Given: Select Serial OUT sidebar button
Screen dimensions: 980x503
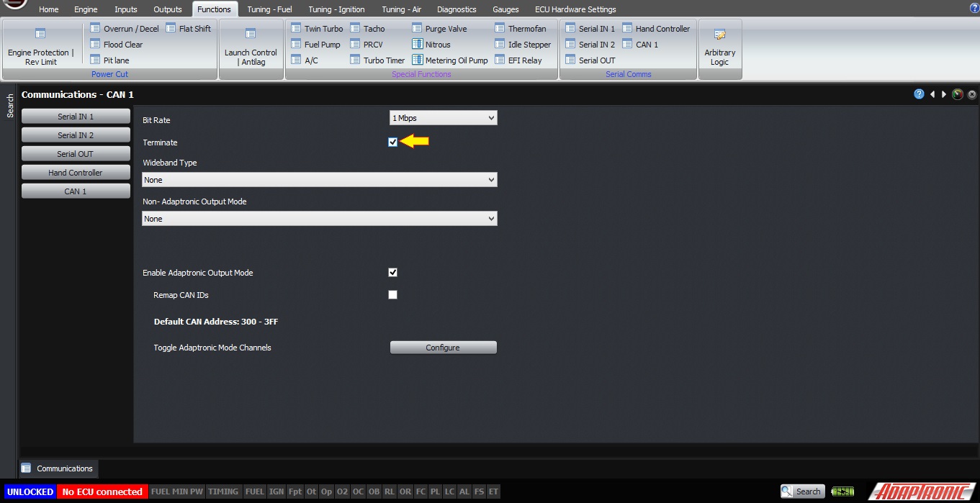Looking at the screenshot, I should (76, 154).
